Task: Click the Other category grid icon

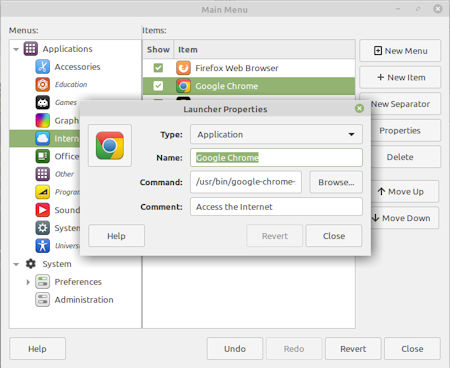Action: click(43, 174)
